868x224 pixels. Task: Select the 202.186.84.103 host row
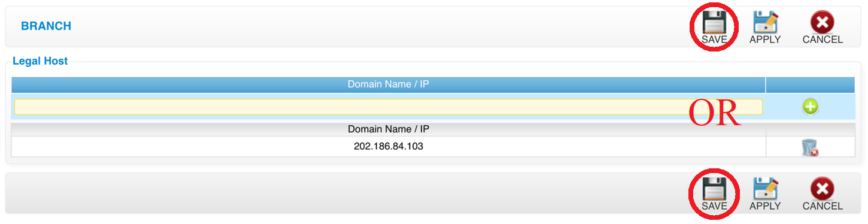[388, 146]
